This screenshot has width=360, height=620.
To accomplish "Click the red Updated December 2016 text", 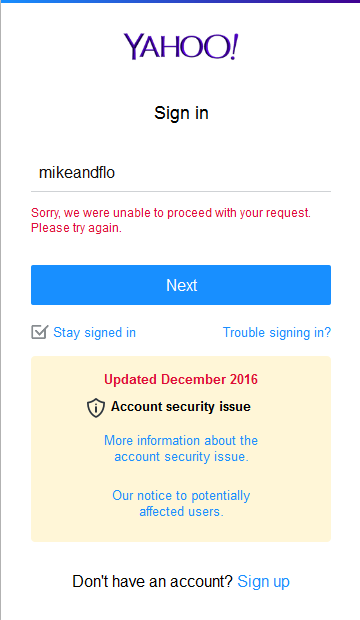I will pyautogui.click(x=181, y=380).
